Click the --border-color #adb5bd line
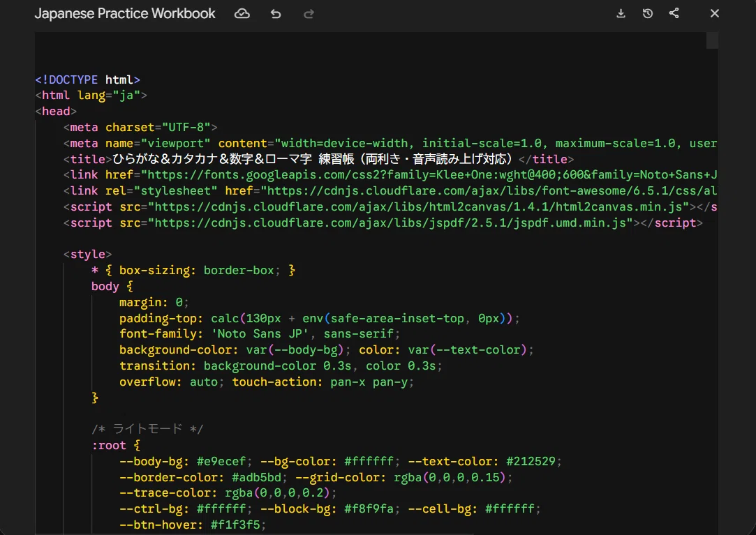 (316, 477)
